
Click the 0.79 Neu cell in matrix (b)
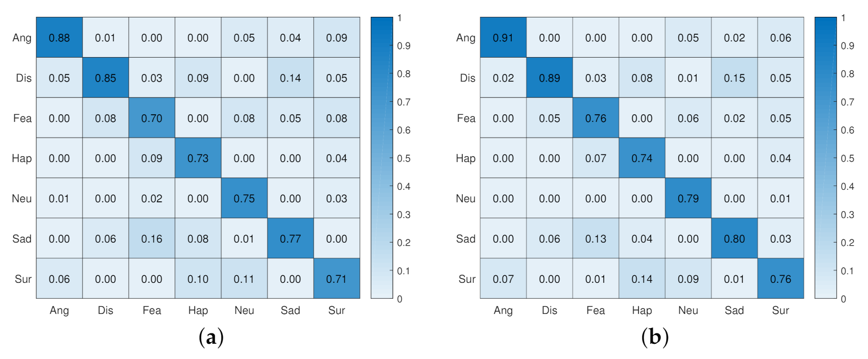688,199
